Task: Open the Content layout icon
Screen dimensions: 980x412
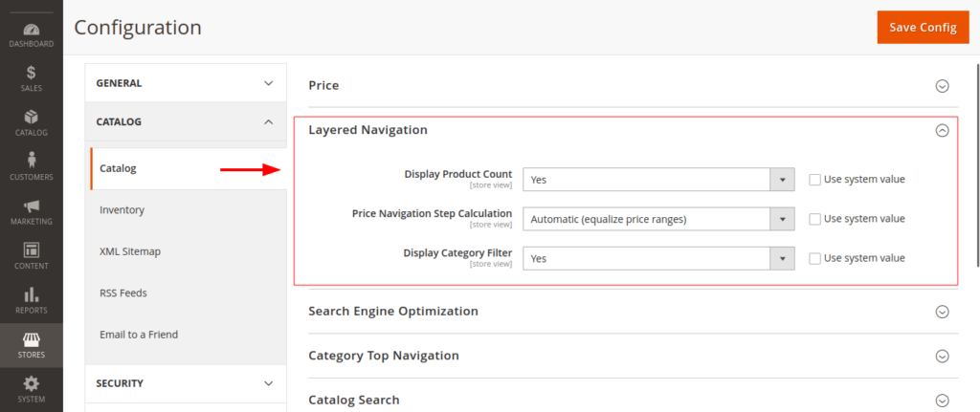Action: coord(31,249)
